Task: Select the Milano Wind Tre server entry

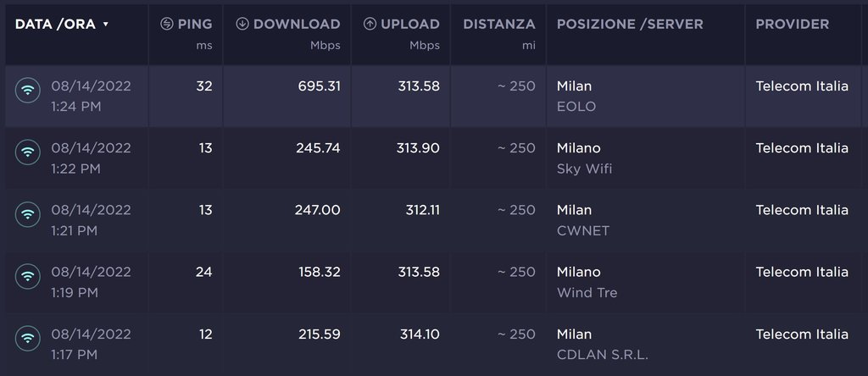Action: click(x=587, y=282)
